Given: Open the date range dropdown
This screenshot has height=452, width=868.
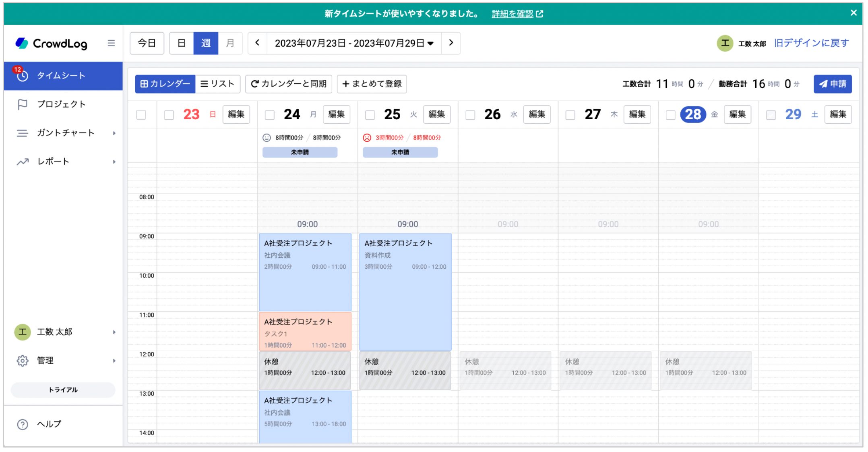Looking at the screenshot, I should (354, 43).
